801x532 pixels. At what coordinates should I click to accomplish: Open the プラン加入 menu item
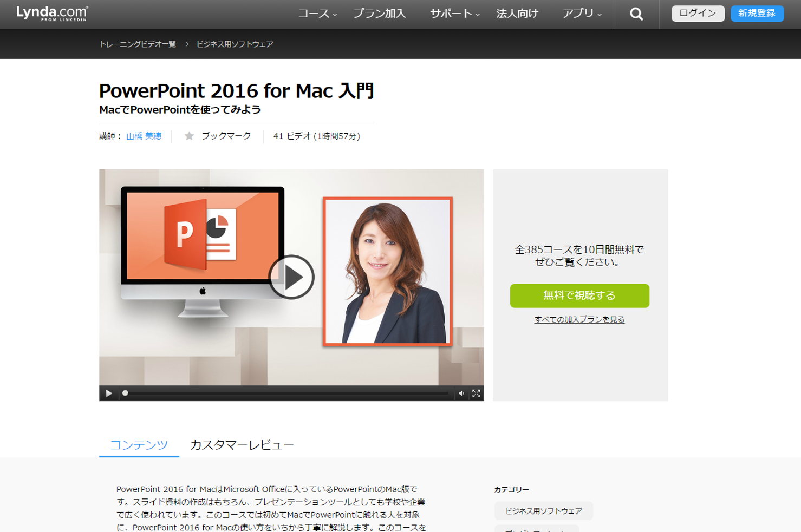(379, 14)
